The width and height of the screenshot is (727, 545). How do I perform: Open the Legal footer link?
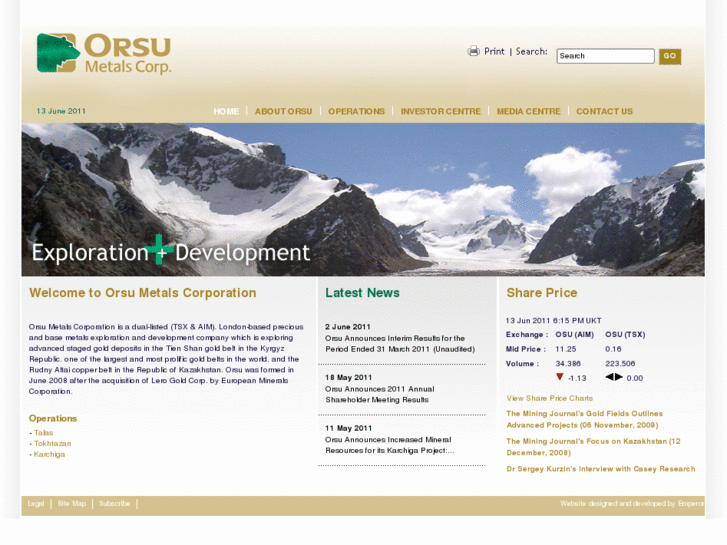[x=36, y=504]
